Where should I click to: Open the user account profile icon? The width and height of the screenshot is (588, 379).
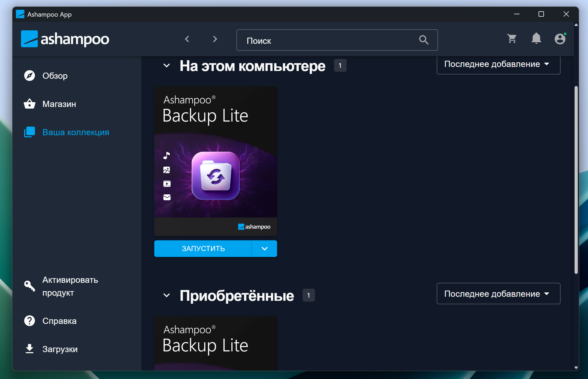tap(560, 39)
